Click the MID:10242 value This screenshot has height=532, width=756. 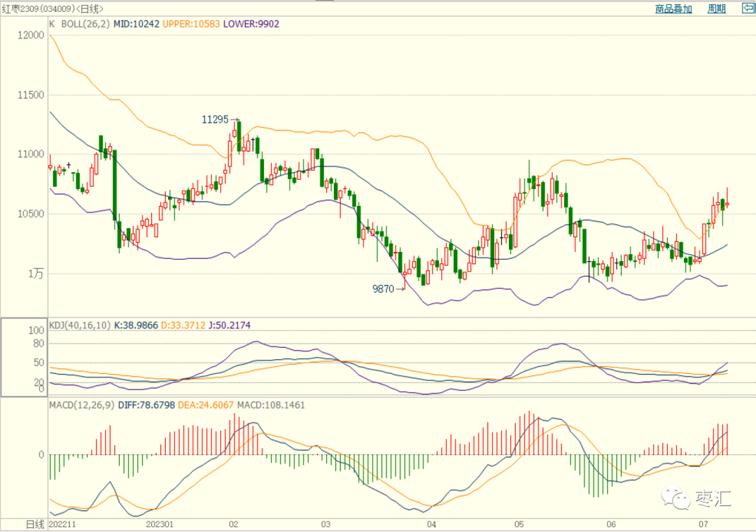136,24
